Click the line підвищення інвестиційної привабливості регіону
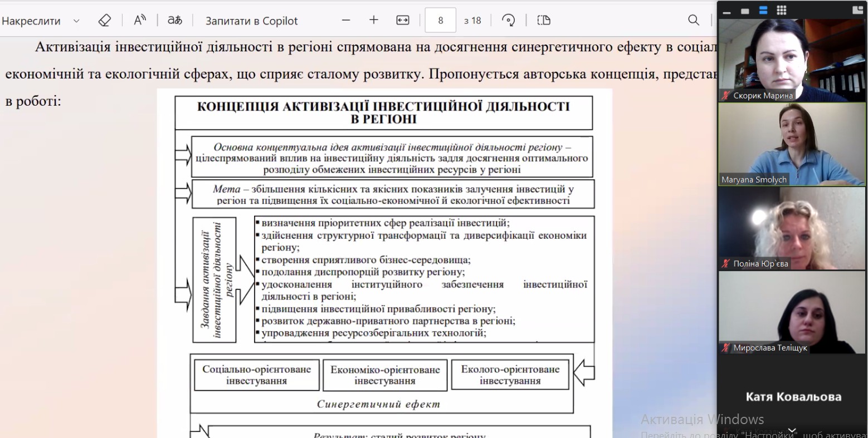The width and height of the screenshot is (868, 438). coord(379,309)
